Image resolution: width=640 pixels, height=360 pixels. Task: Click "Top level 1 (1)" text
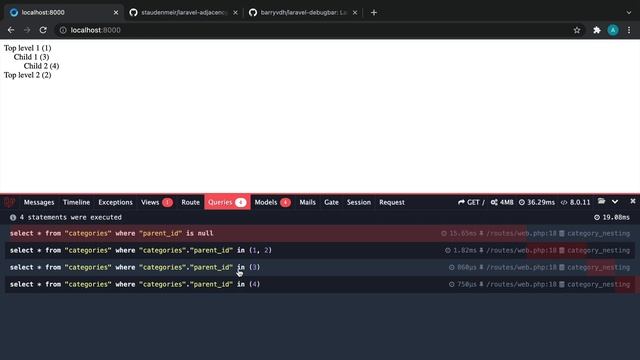[x=27, y=48]
